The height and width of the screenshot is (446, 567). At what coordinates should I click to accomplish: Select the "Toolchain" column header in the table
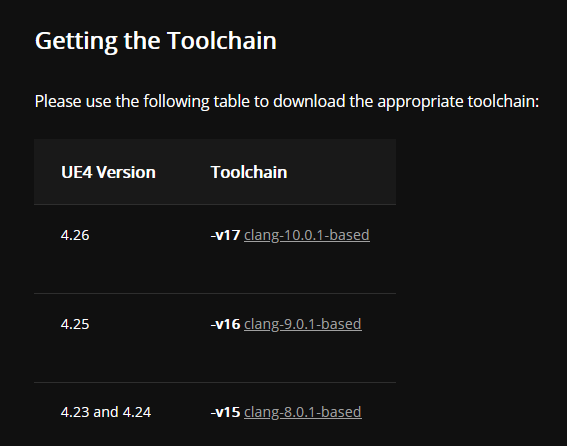click(249, 172)
